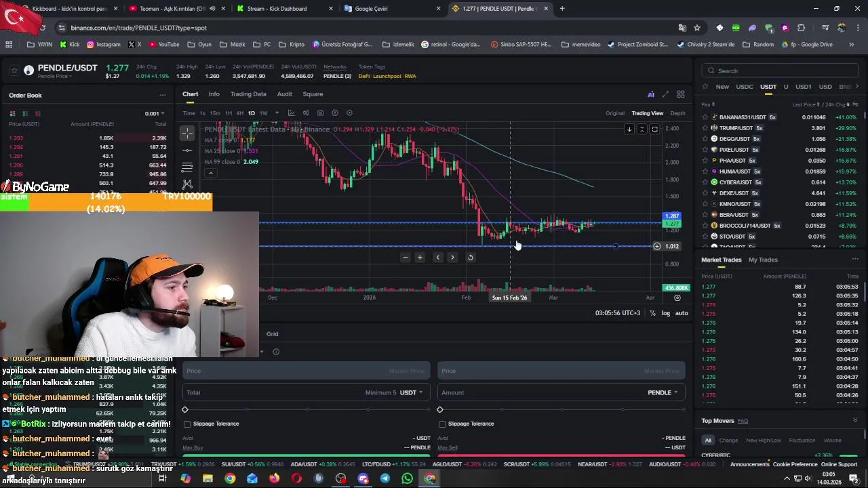Toggle the percent scale on chart

pyautogui.click(x=652, y=313)
